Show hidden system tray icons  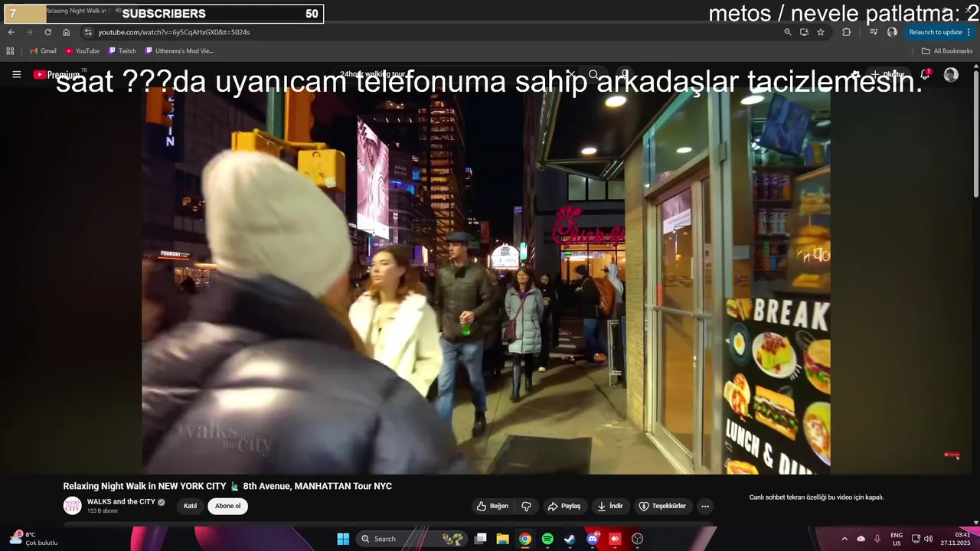844,539
